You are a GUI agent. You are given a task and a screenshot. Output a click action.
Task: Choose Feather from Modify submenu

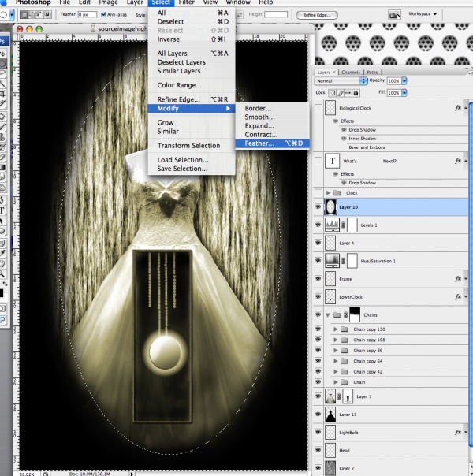273,143
